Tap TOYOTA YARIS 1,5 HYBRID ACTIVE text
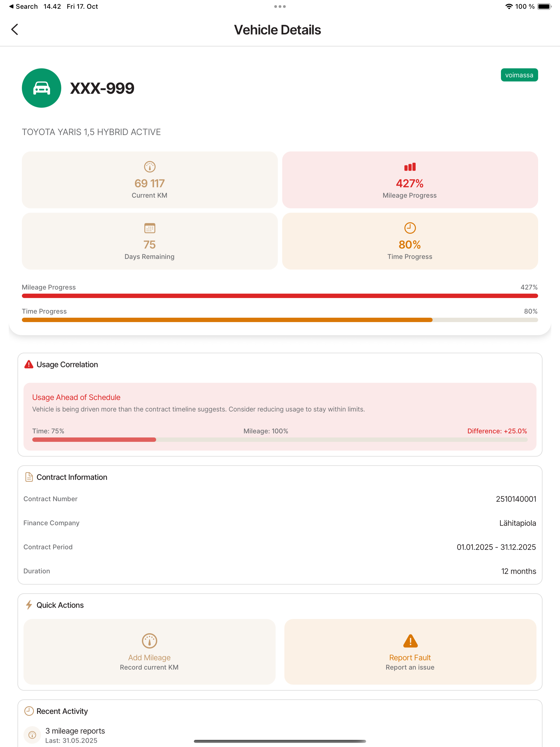 [x=91, y=132]
